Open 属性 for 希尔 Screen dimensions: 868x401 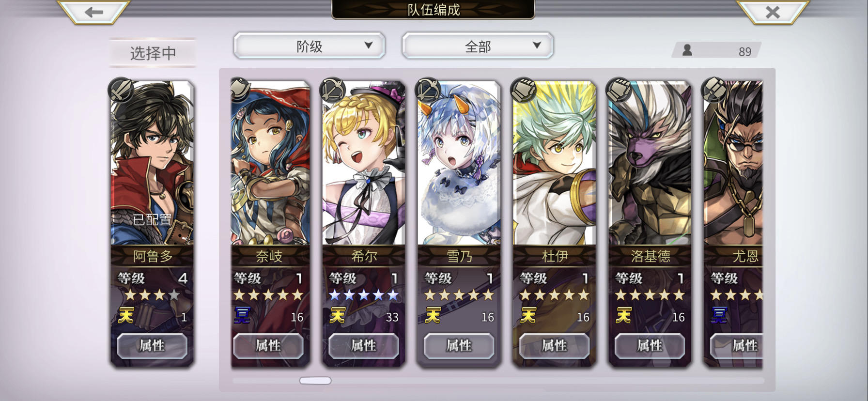(363, 345)
